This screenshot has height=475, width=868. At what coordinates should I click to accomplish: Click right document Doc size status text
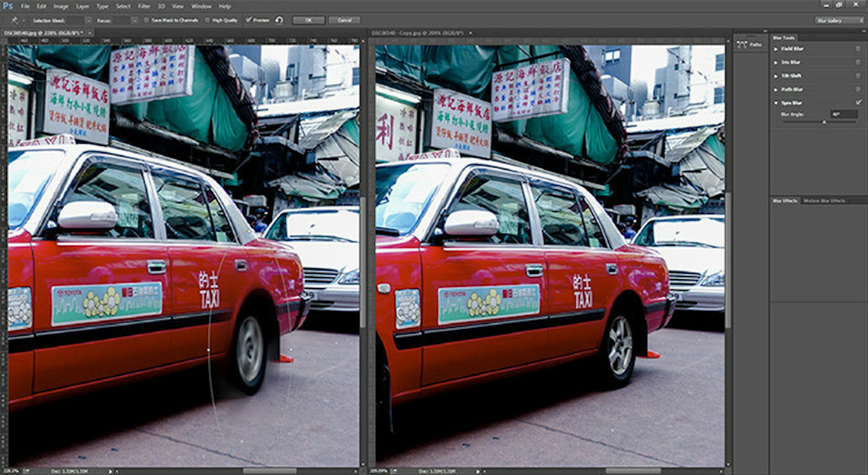pyautogui.click(x=437, y=471)
